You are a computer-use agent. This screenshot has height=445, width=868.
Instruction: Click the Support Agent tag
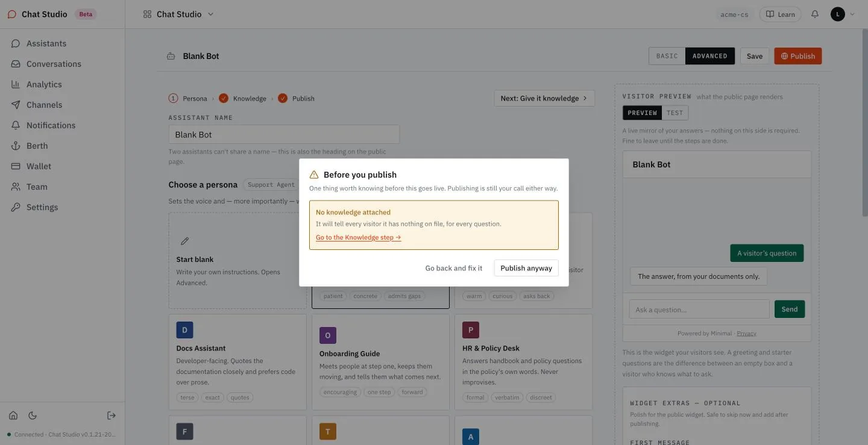click(271, 185)
